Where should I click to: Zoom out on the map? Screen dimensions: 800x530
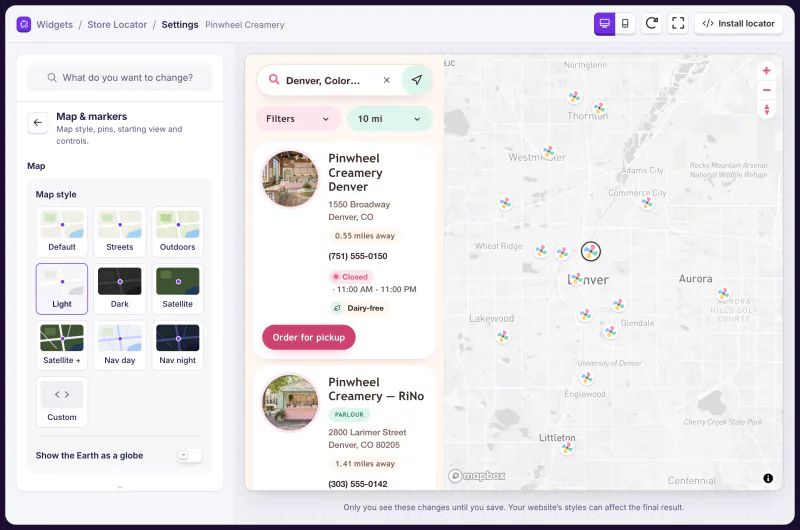pyautogui.click(x=766, y=90)
